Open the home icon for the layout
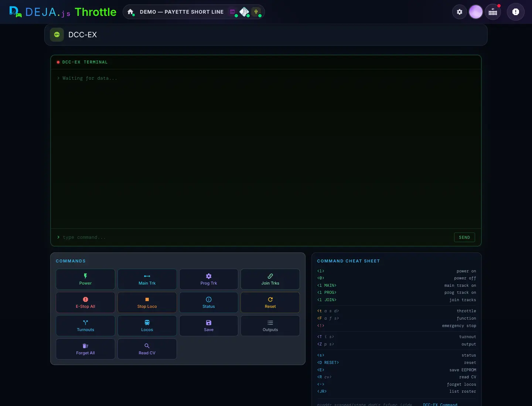532x406 pixels. [130, 12]
